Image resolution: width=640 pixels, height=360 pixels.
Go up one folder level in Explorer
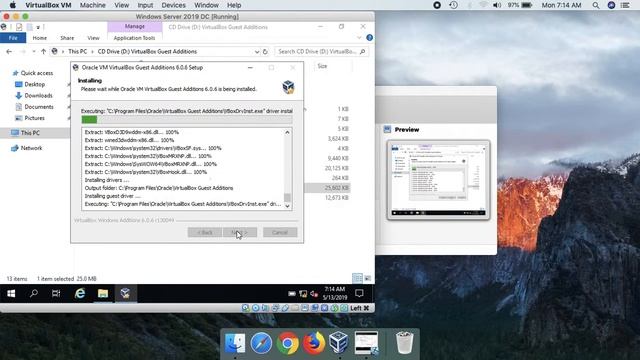pos(43,52)
